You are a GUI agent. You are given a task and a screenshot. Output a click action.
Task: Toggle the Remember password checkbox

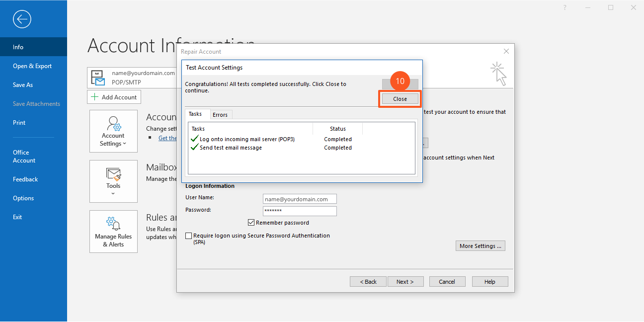251,223
